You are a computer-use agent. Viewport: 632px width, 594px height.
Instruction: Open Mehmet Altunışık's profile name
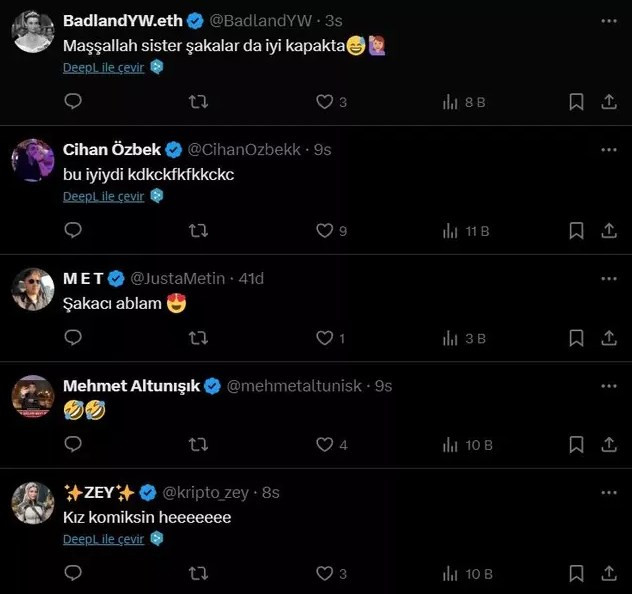tap(131, 386)
